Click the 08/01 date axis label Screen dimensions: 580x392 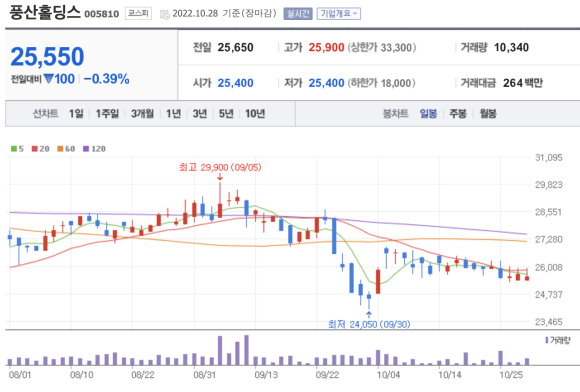[20, 375]
